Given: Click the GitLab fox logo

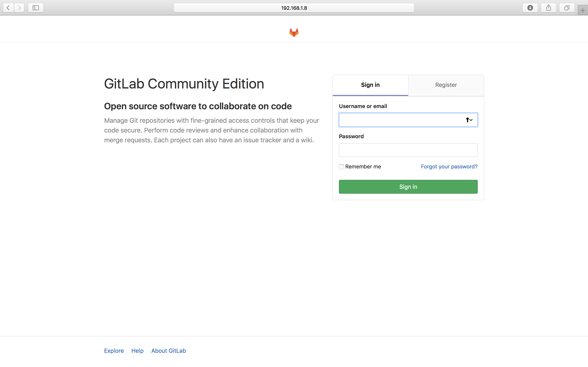Looking at the screenshot, I should coord(294,32).
